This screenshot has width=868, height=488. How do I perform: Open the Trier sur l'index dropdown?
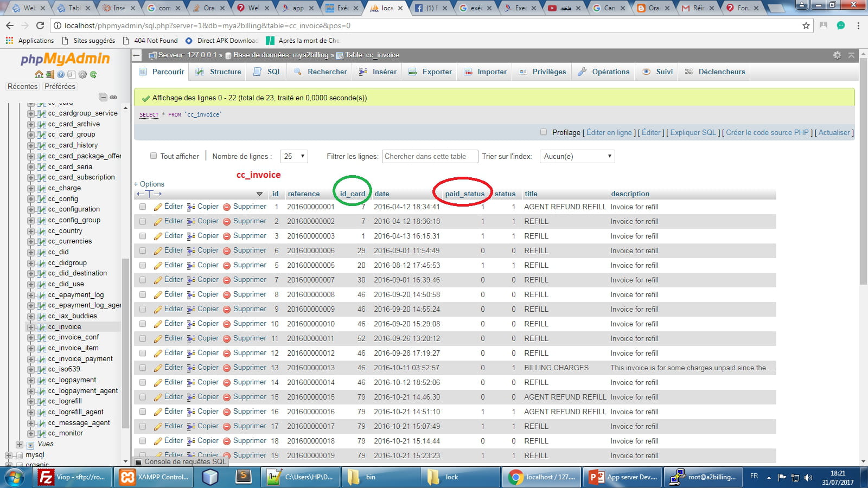[577, 156]
